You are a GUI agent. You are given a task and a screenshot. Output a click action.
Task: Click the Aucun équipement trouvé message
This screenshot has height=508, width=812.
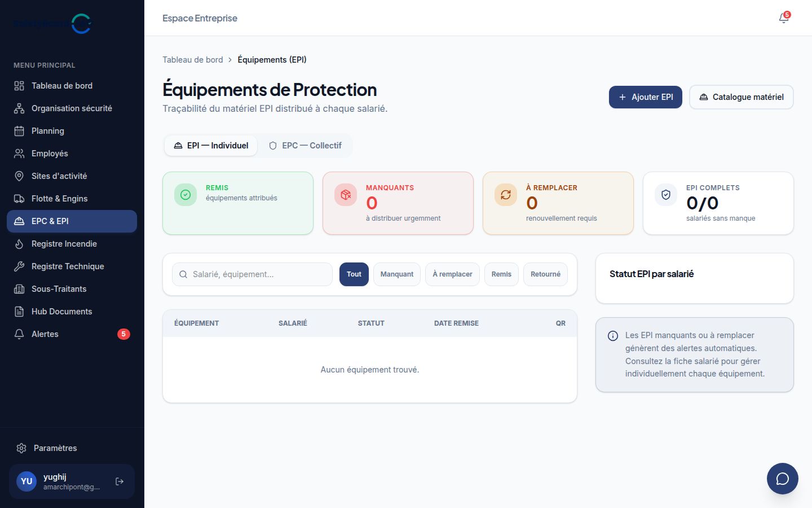[x=370, y=370]
